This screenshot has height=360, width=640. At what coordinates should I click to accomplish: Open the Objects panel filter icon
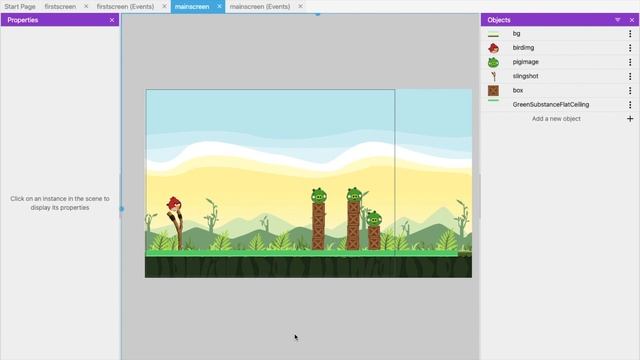[618, 20]
